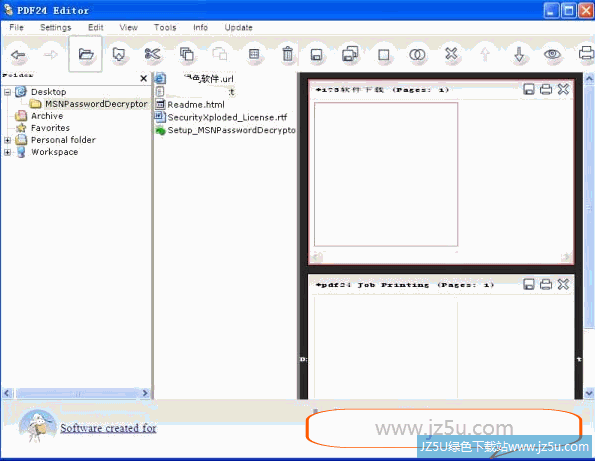Select the Desktop tree item
The image size is (595, 461).
point(49,92)
